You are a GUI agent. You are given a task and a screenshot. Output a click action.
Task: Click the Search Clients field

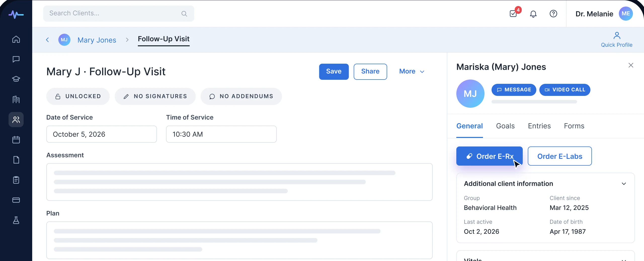coord(119,14)
